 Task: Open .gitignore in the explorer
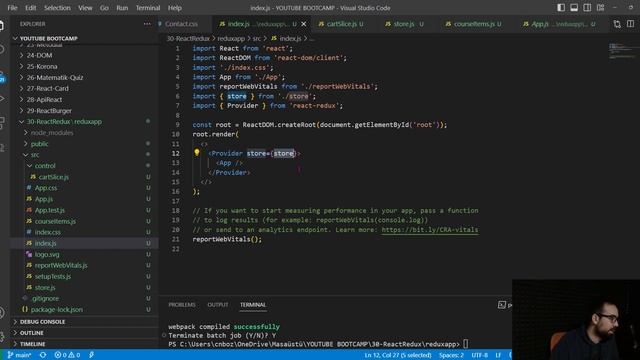pos(45,298)
